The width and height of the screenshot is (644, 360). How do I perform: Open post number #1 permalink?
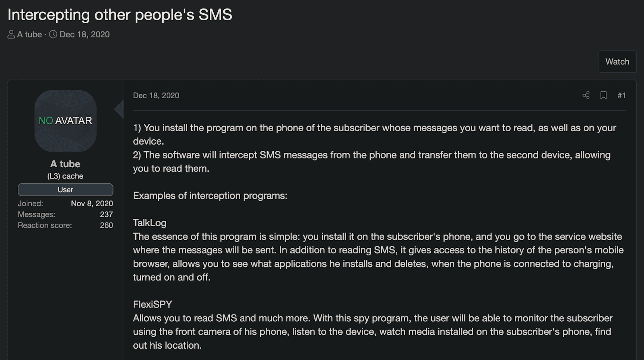[621, 95]
